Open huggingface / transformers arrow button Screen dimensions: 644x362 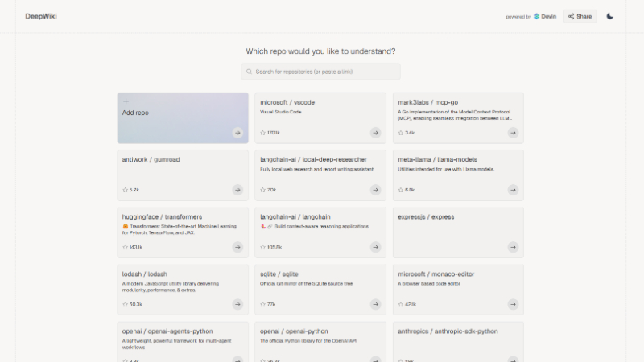[237, 247]
